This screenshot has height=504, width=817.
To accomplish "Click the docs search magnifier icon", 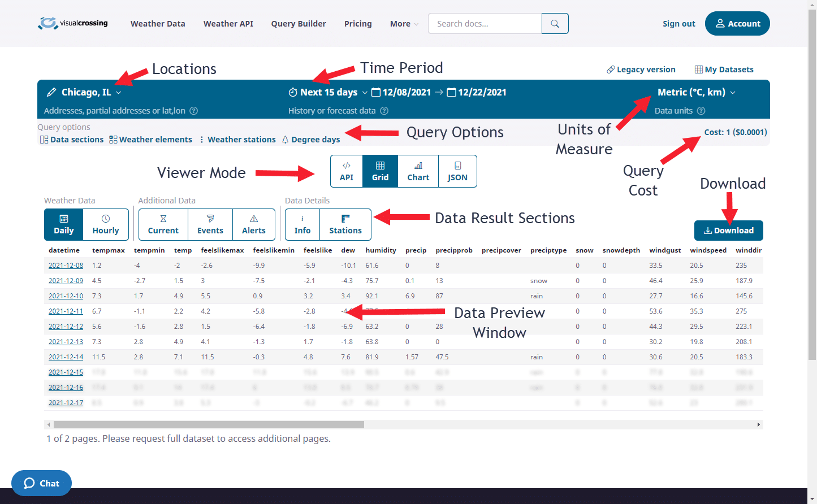I will [554, 23].
